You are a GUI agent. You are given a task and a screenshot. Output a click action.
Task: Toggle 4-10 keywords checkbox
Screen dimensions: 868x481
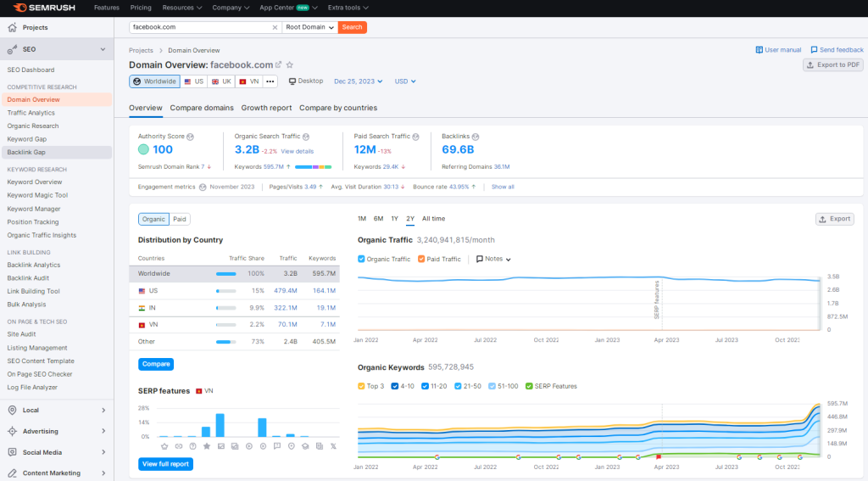395,386
